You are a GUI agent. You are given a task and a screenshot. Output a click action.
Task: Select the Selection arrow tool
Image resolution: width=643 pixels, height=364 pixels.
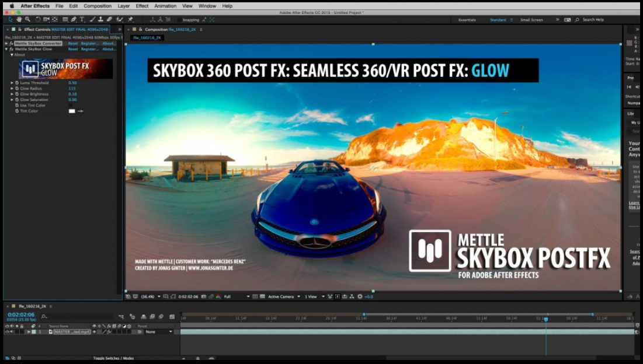(11, 19)
